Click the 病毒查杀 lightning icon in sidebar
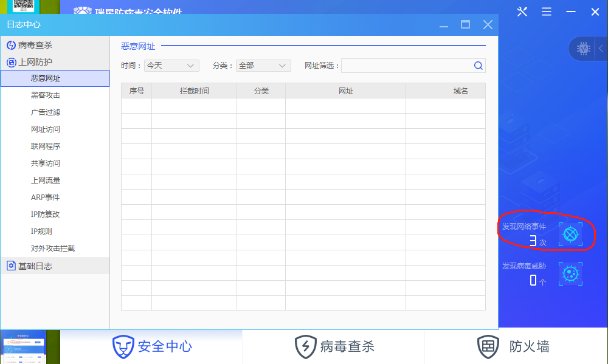608x364 pixels. pyautogui.click(x=11, y=46)
